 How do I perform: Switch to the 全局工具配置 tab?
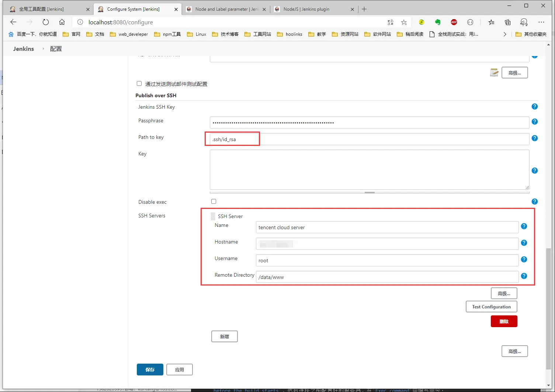[x=49, y=9]
